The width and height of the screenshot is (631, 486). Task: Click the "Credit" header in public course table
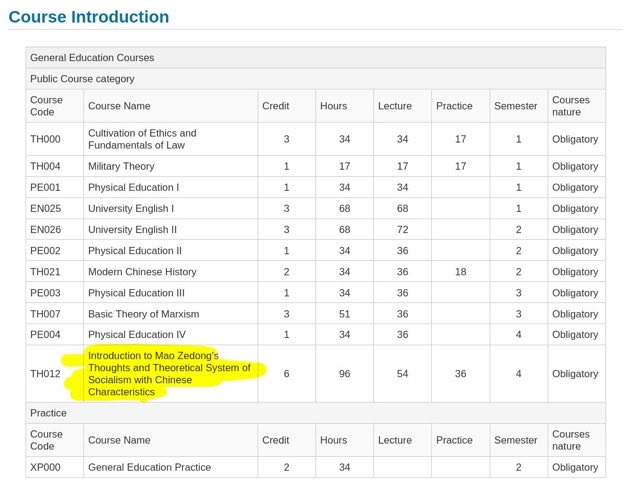coord(276,106)
